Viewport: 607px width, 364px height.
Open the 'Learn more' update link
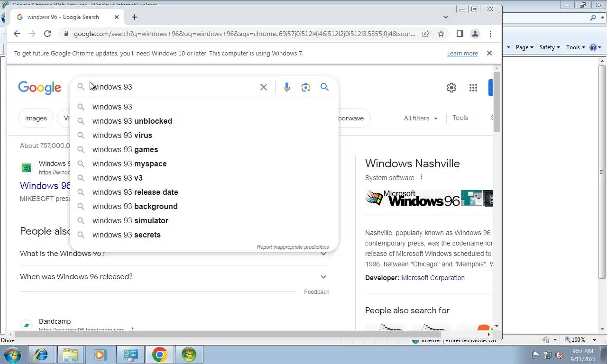(x=462, y=53)
